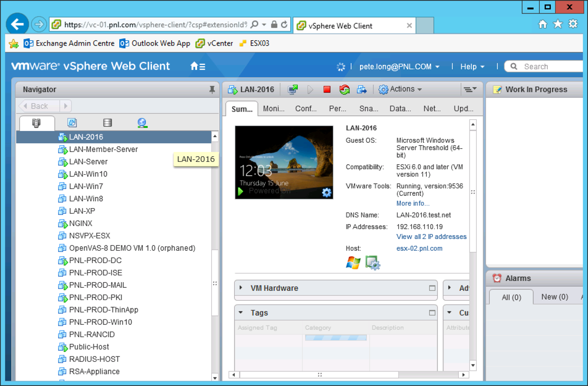Click View all 2 IP addresses link
The image size is (588, 386).
click(431, 237)
